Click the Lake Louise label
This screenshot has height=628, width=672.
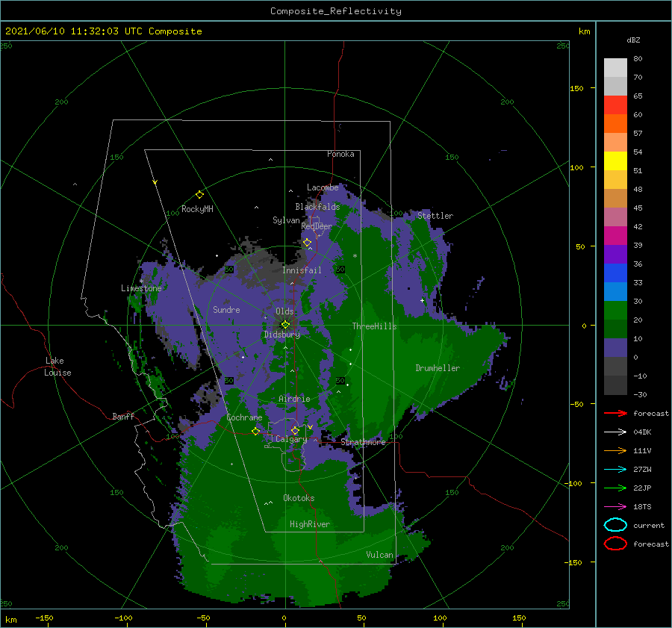point(57,367)
